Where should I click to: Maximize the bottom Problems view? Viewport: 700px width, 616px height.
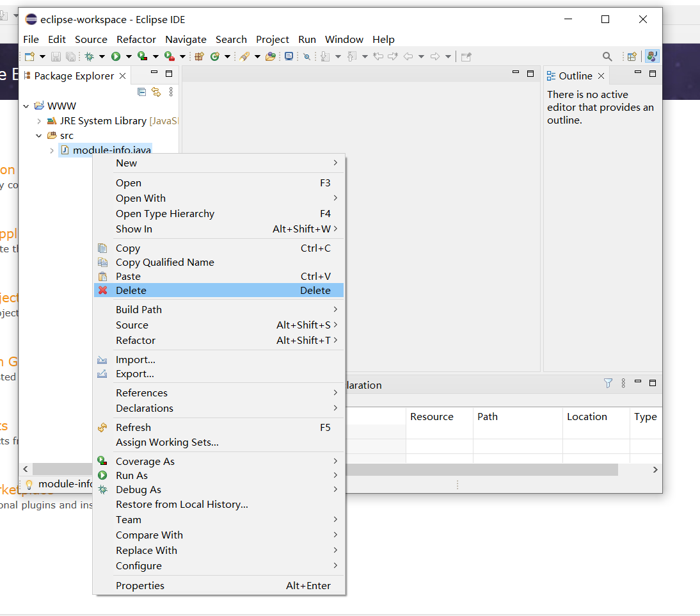[653, 383]
